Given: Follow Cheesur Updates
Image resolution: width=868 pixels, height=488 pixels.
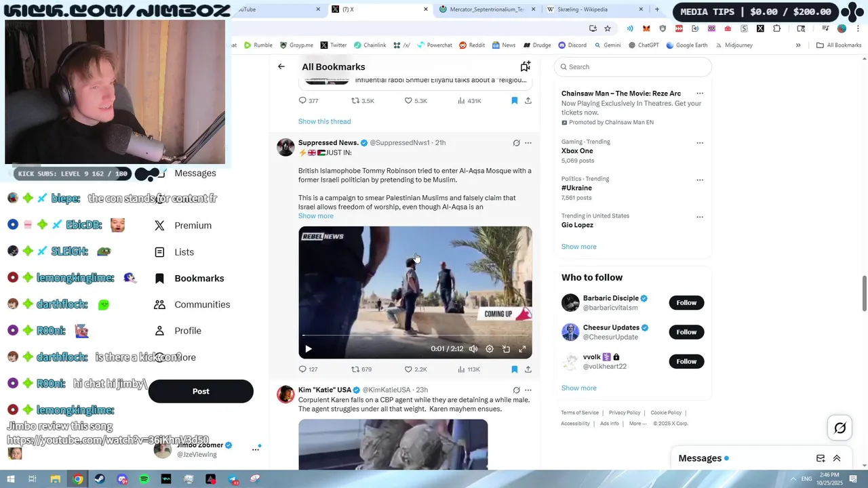Looking at the screenshot, I should click(x=686, y=332).
